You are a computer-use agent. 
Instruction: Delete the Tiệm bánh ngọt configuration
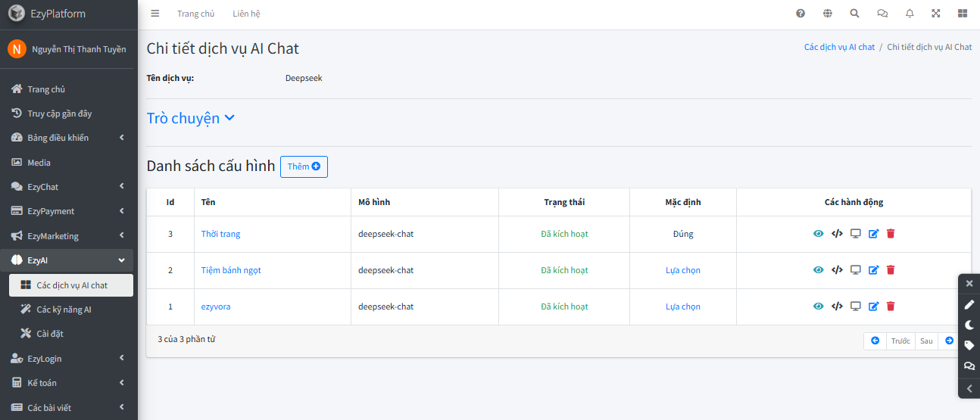[x=891, y=270]
